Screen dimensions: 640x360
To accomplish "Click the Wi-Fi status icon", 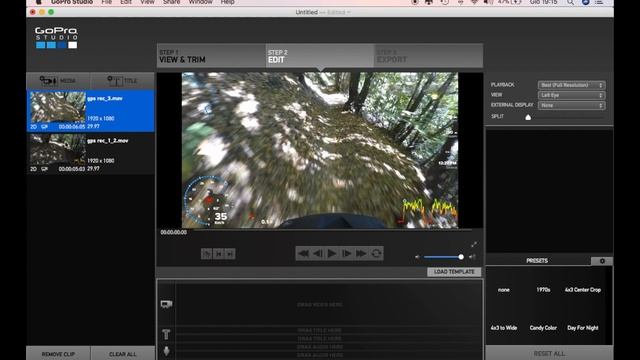I will point(474,2).
